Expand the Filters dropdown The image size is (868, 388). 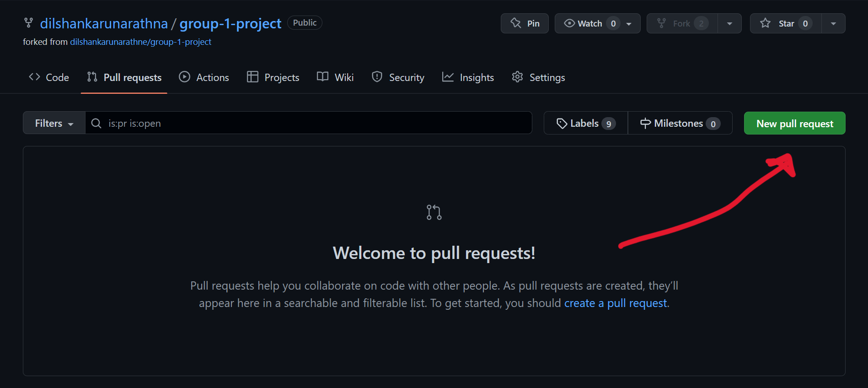[x=54, y=123]
